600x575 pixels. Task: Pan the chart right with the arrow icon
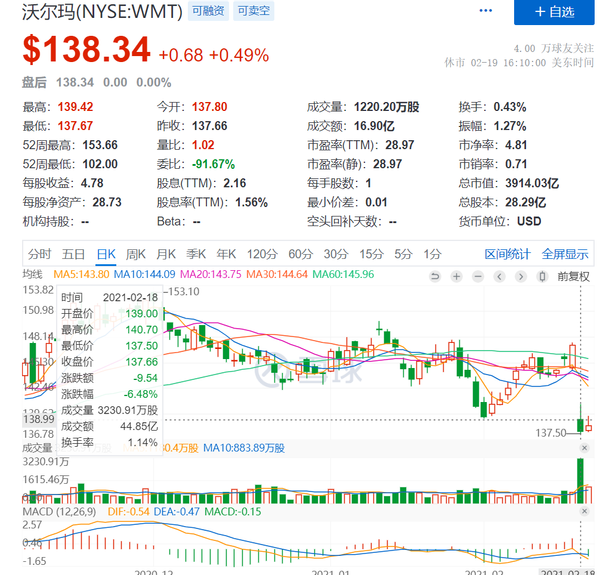(x=521, y=276)
